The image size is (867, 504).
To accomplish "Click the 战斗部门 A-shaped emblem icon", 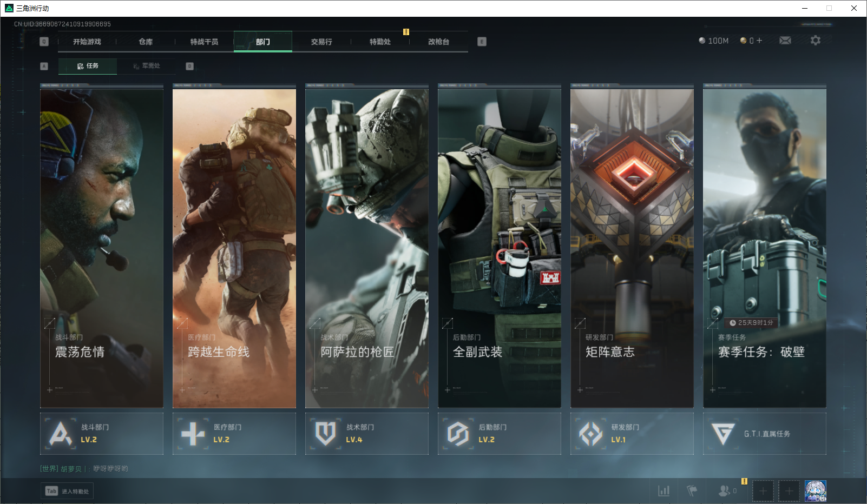I will click(x=61, y=434).
